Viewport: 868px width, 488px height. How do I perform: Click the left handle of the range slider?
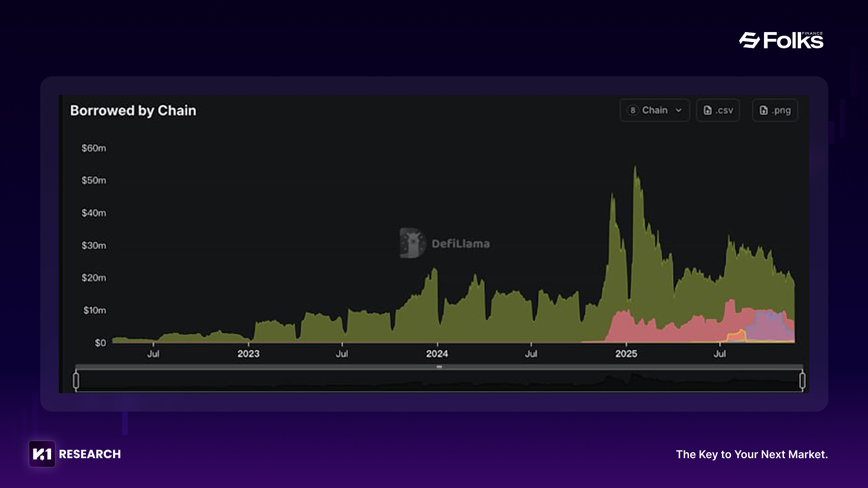(x=76, y=380)
